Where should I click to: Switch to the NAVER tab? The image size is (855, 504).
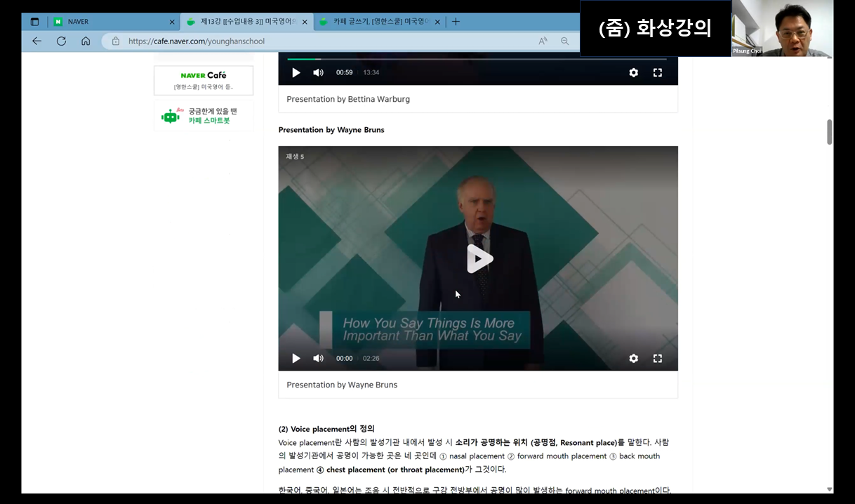click(113, 22)
